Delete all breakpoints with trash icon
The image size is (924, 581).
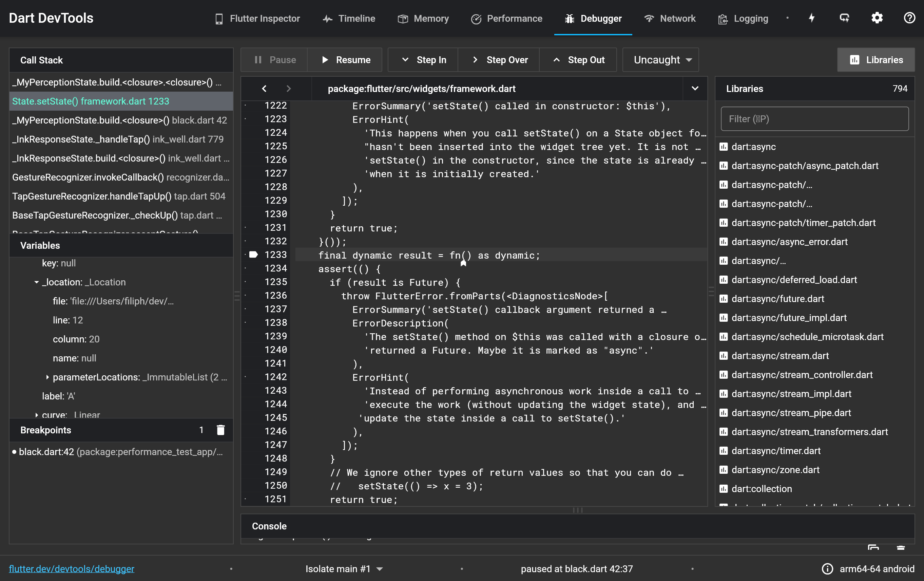point(220,430)
